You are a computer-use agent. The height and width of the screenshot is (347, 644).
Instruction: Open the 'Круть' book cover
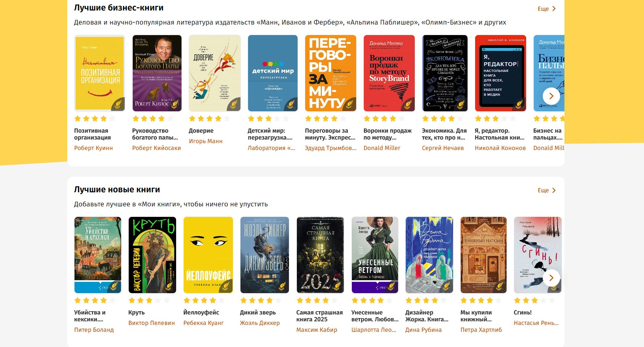coord(152,255)
